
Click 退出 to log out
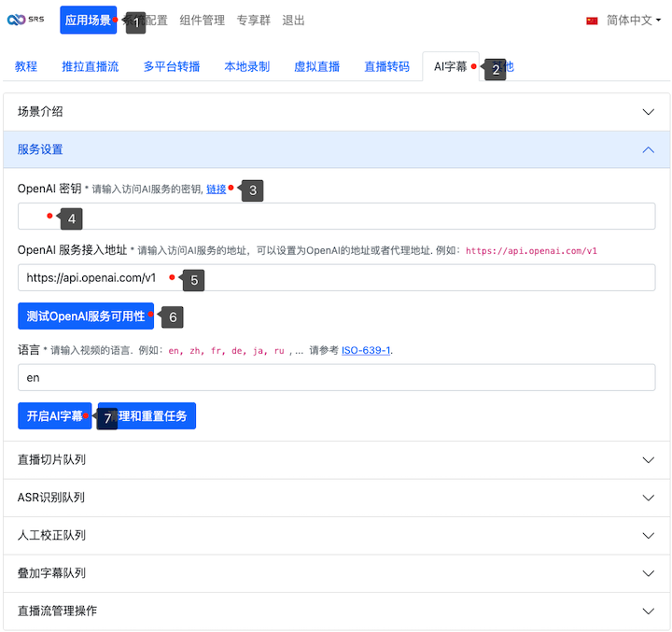[x=293, y=21]
